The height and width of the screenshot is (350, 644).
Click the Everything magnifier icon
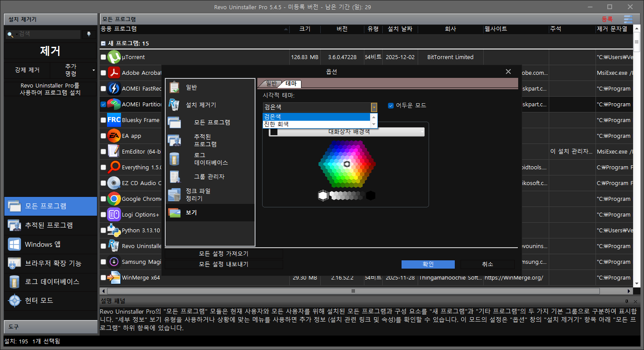[x=114, y=167]
